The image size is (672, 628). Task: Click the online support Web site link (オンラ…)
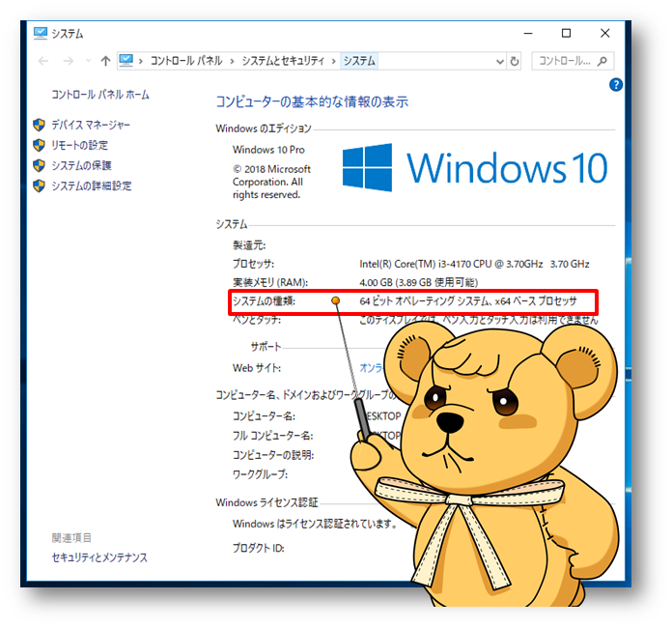click(371, 368)
